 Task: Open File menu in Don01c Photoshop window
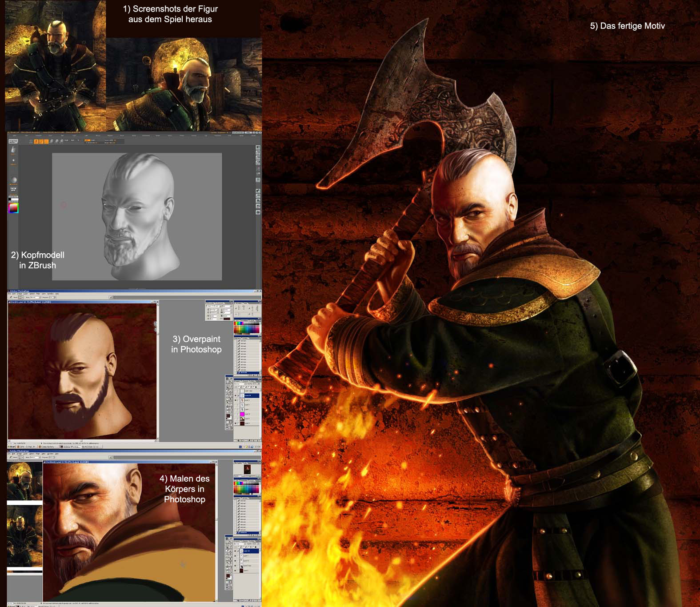tap(9, 294)
